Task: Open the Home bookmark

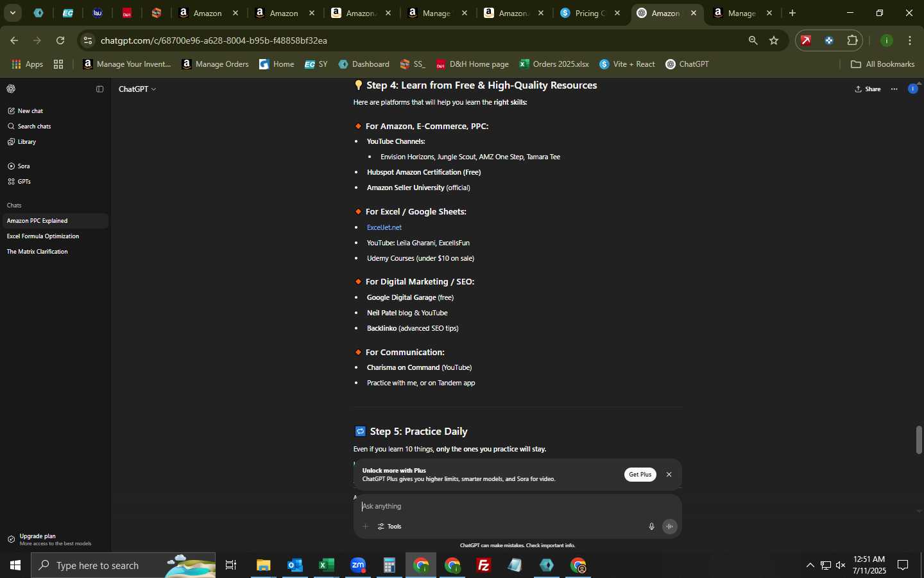Action: (x=277, y=64)
